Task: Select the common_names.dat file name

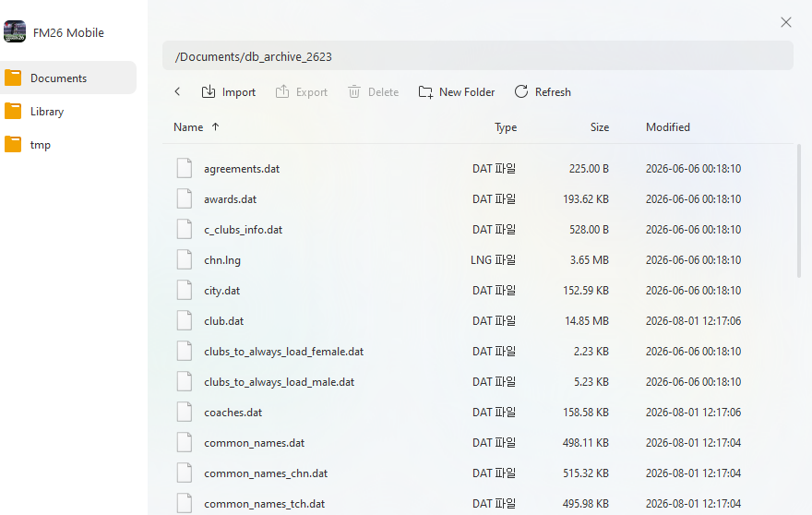Action: point(254,443)
